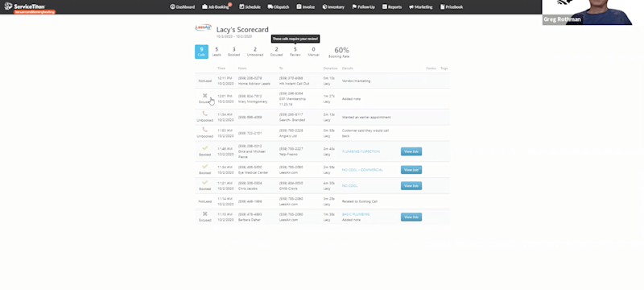
Task: Click 'Customer said they would call back' detail
Action: [x=365, y=133]
